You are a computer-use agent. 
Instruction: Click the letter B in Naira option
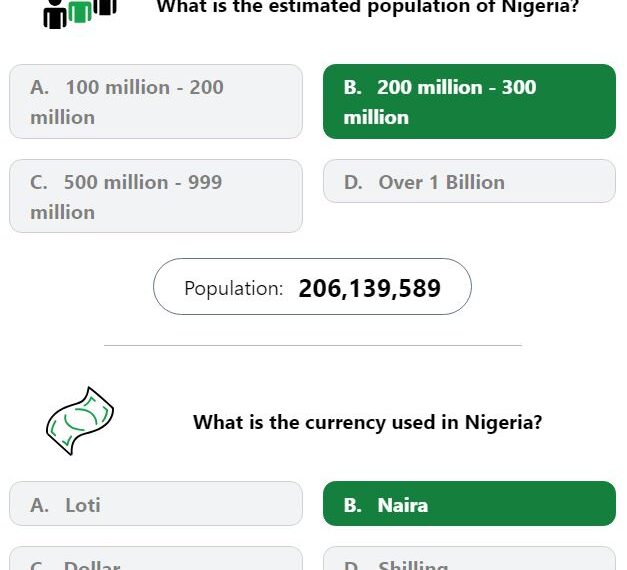[352, 505]
